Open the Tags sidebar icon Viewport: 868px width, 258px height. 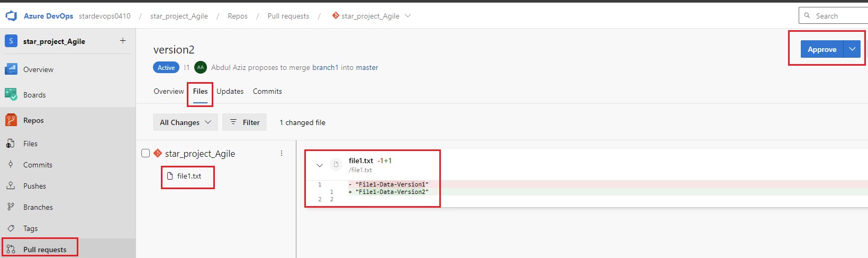click(11, 228)
